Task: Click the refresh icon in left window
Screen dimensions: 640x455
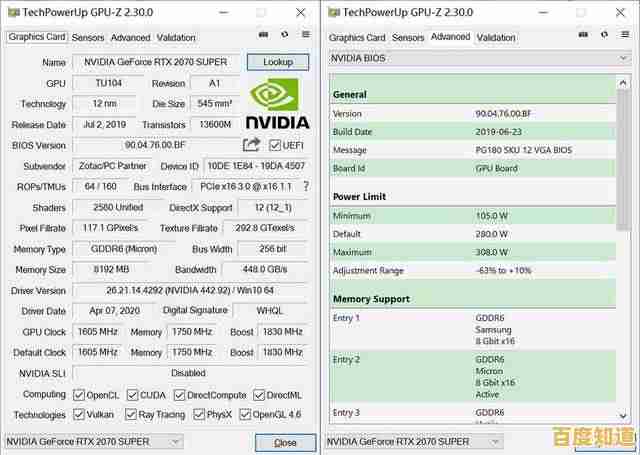Action: (286, 36)
